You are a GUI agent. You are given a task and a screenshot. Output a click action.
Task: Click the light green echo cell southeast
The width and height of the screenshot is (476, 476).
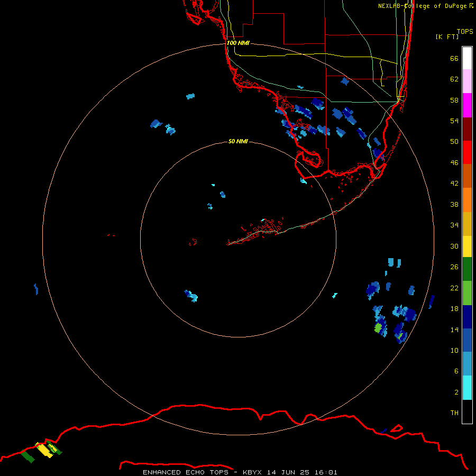378,328
